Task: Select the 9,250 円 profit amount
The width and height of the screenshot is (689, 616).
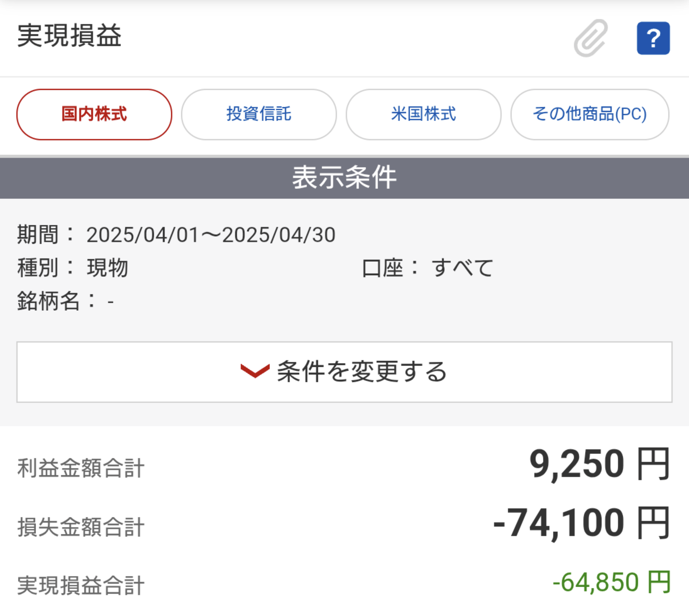Action: (600, 464)
